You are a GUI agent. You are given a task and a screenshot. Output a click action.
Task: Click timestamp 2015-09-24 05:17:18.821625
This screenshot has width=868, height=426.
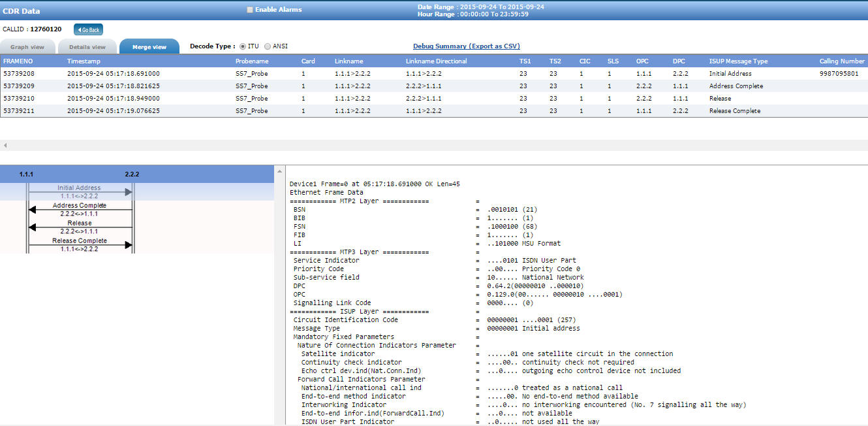point(114,86)
